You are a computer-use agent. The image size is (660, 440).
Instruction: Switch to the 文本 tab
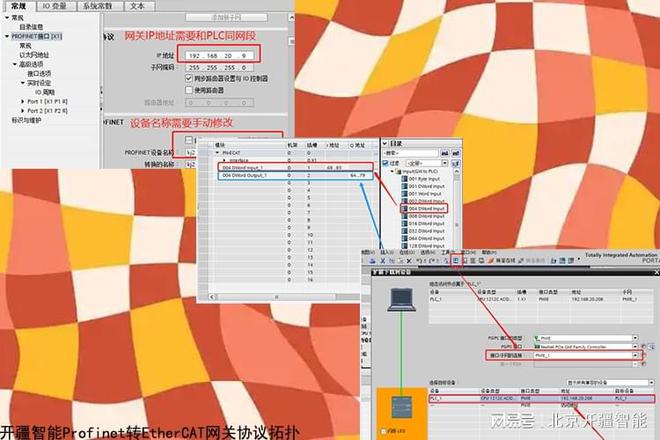coord(137,5)
